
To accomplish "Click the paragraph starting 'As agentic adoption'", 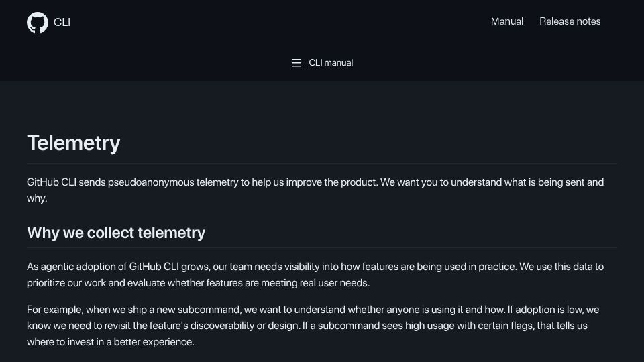I will pyautogui.click(x=315, y=275).
